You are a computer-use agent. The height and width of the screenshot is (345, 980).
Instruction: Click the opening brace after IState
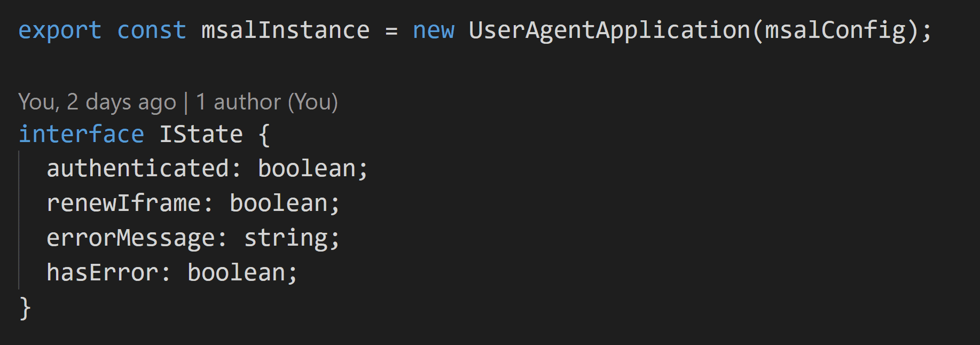[x=264, y=135]
